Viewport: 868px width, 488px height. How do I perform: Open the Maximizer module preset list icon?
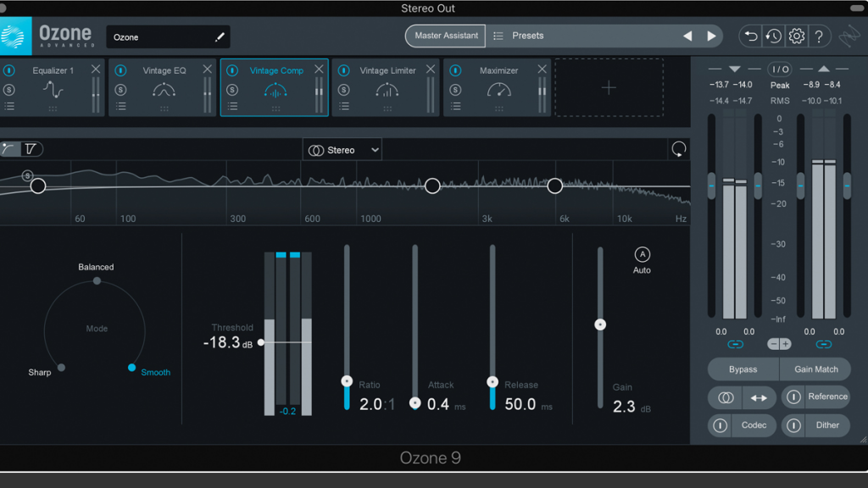coord(456,106)
